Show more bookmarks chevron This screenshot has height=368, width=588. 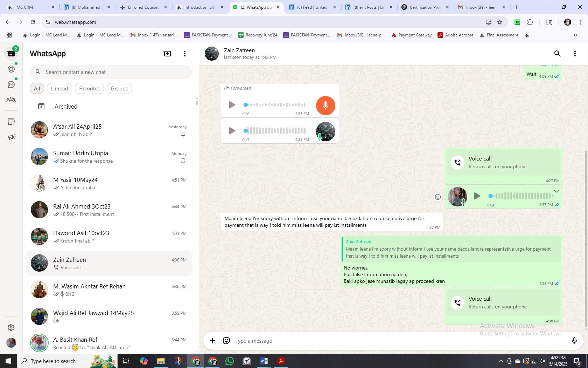pyautogui.click(x=575, y=35)
